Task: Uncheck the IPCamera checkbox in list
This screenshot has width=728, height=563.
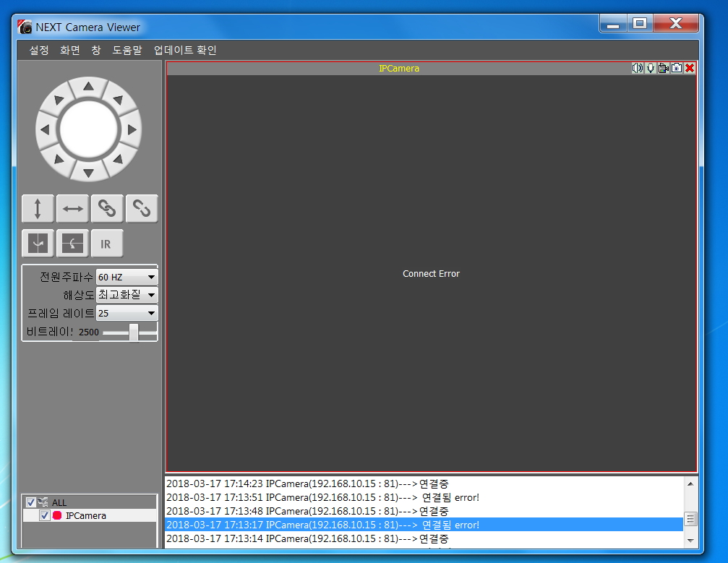Action: pos(45,515)
